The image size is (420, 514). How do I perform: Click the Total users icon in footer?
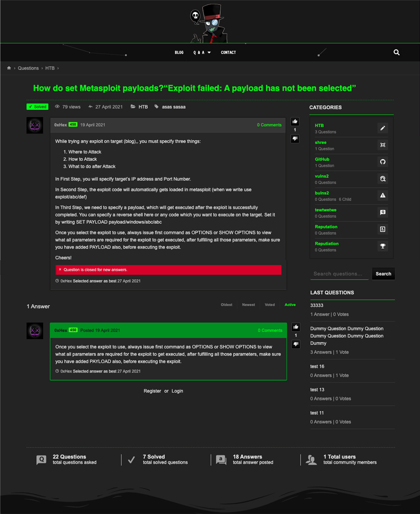[x=311, y=460]
